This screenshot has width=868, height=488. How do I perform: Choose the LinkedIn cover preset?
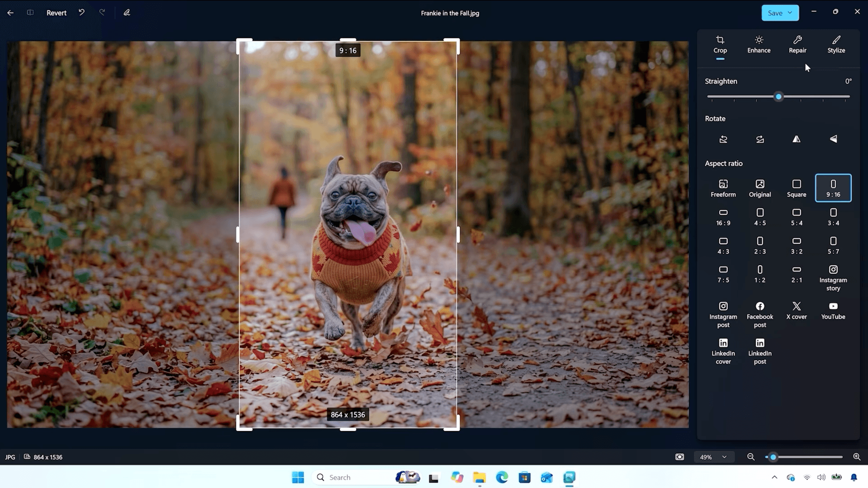(723, 352)
